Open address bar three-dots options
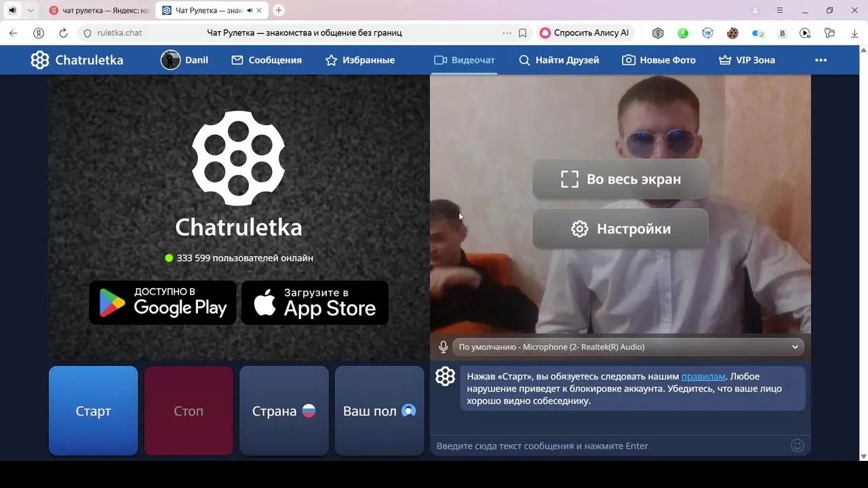Image resolution: width=868 pixels, height=488 pixels. pos(507,33)
